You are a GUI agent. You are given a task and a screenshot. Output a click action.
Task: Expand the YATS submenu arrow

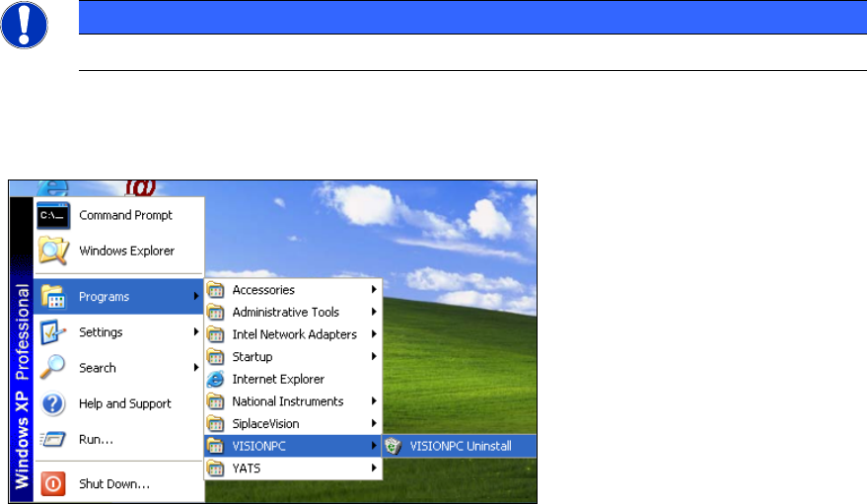[374, 468]
